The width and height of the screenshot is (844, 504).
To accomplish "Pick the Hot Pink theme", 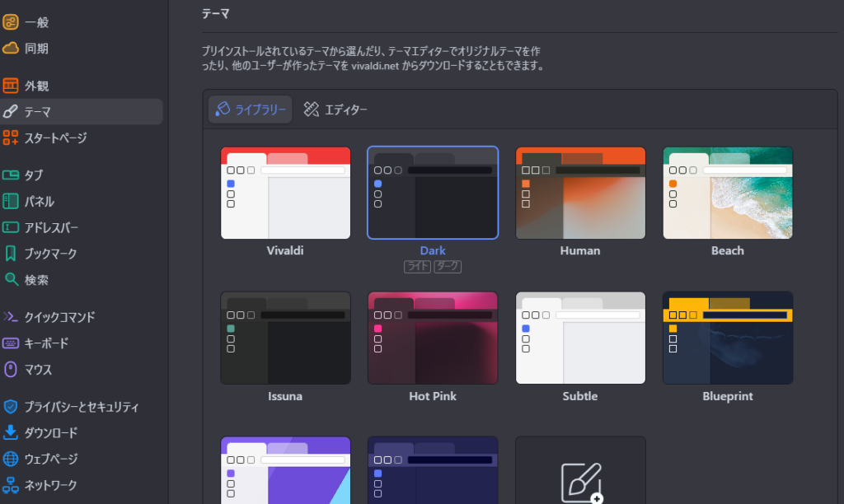I will pos(433,338).
